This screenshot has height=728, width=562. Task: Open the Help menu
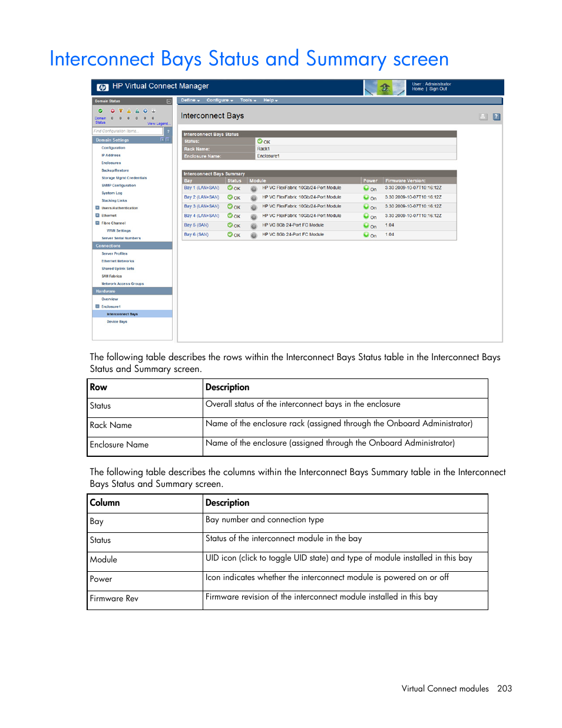pyautogui.click(x=270, y=100)
